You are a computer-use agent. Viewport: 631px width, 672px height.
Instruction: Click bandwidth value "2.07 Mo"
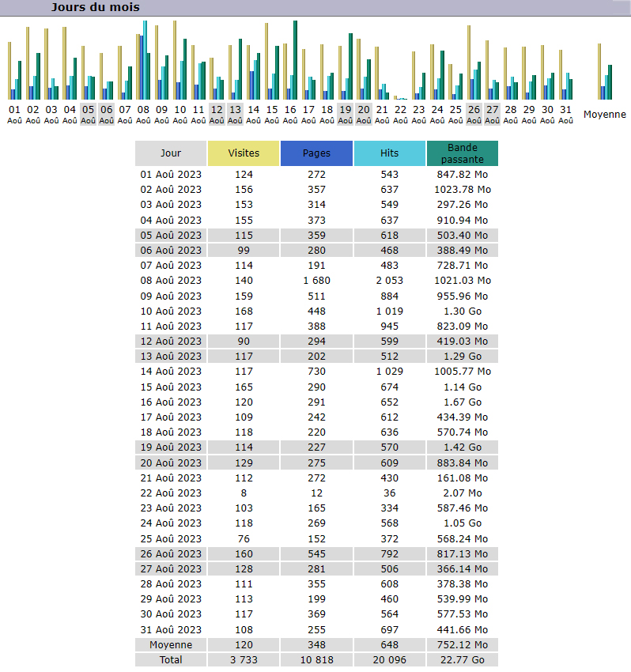(x=463, y=493)
